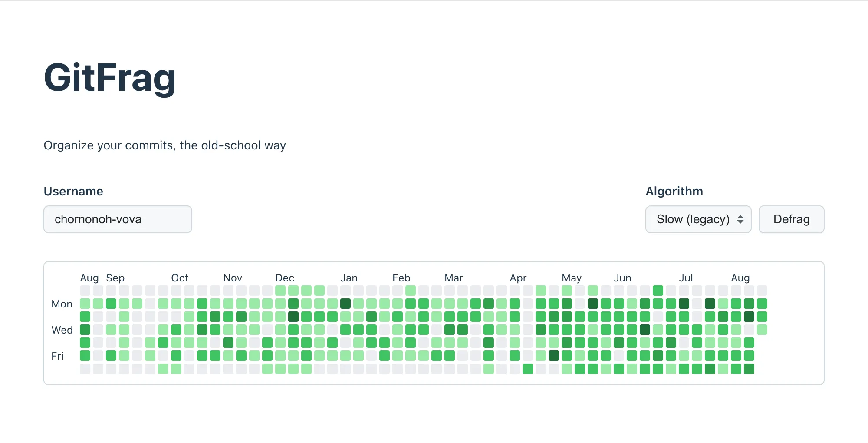Click the up-down arrows in the Algorithm select
868x443 pixels.
click(740, 219)
